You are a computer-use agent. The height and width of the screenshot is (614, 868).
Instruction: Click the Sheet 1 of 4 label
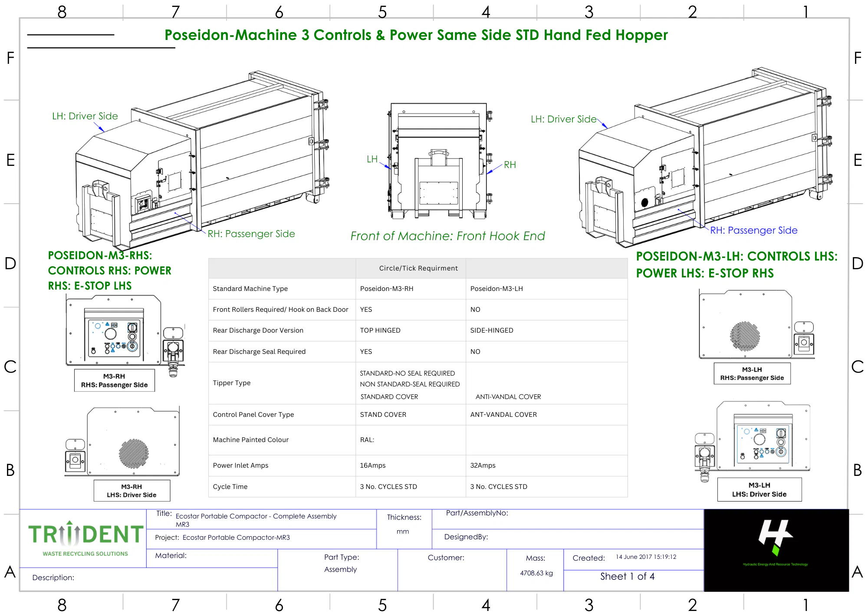627,577
